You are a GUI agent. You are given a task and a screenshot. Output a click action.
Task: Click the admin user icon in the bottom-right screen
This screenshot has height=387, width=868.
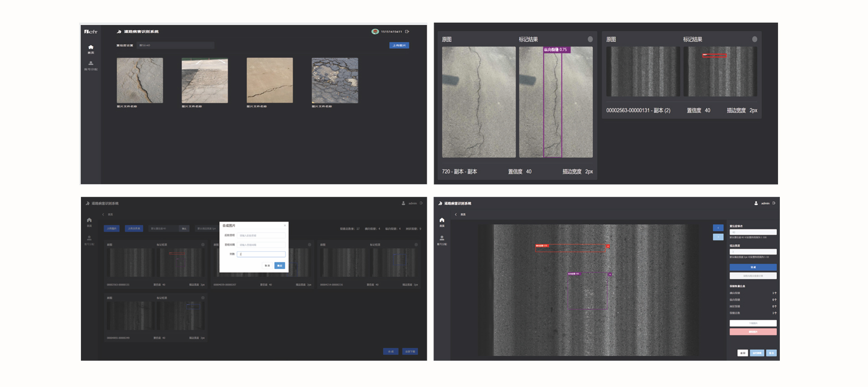[x=756, y=203]
